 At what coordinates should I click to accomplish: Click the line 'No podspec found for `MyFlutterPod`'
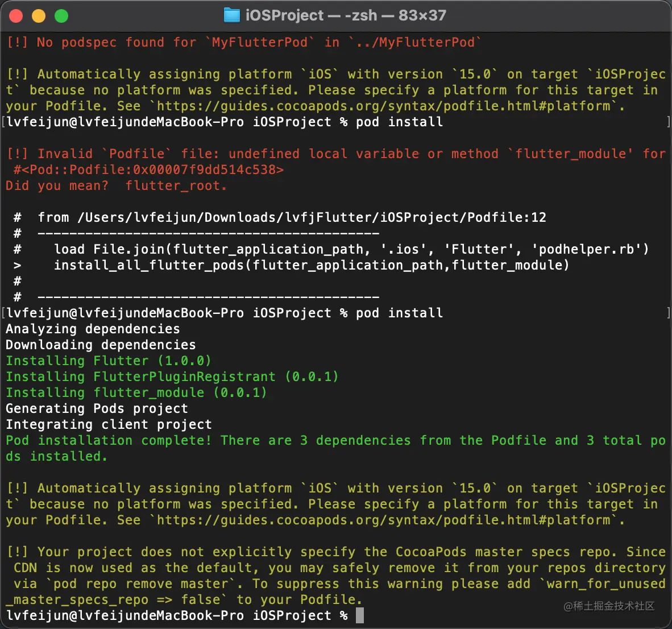(x=244, y=43)
